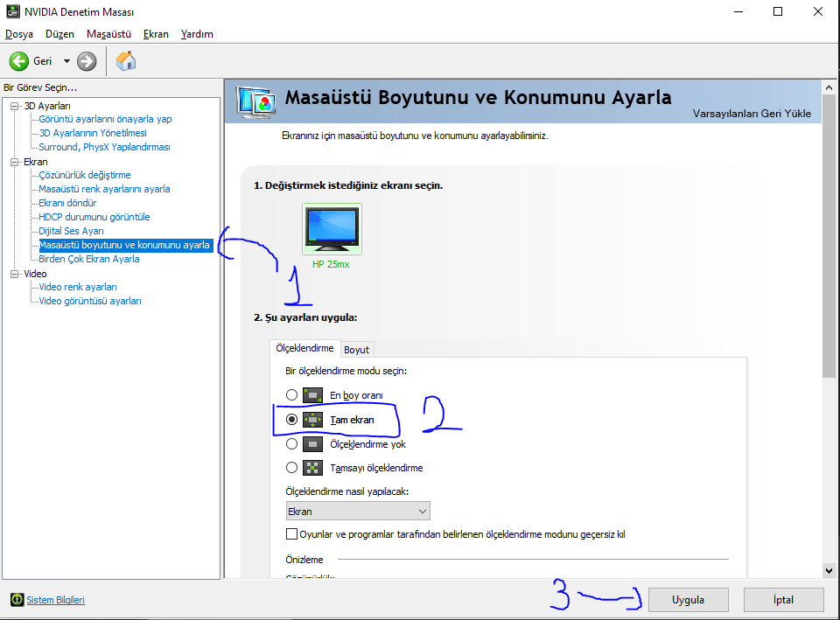Click the green Geri back arrow icon
840x620 pixels.
click(x=18, y=61)
